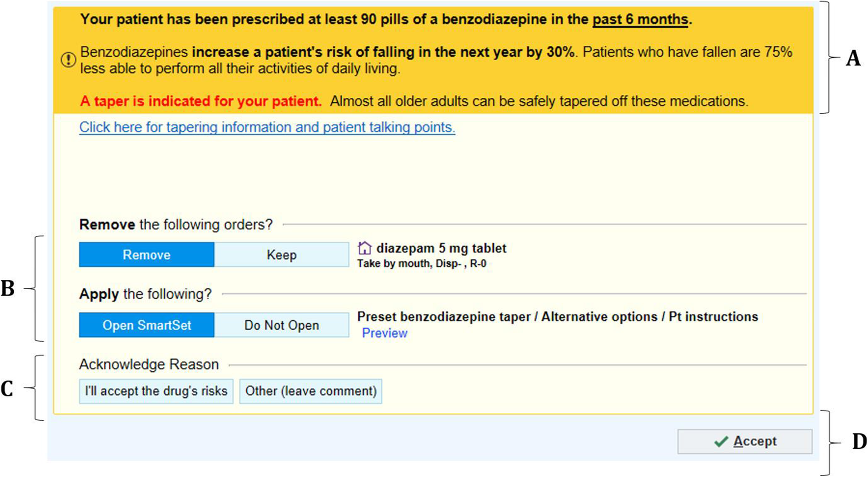Screen dimensions: 868x477
Task: Choose Keep for the diazepam order
Action: click(x=281, y=255)
